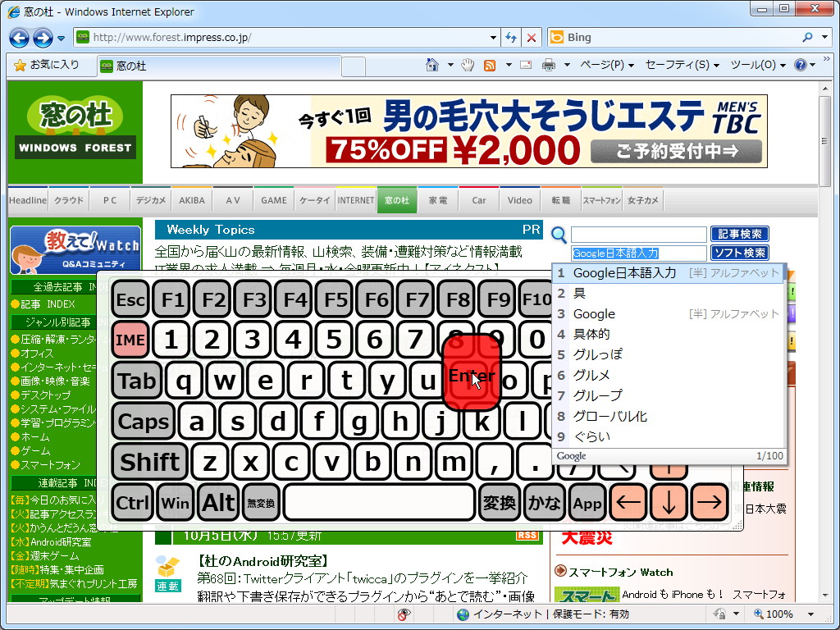This screenshot has width=840, height=630.
Task: Select the INTERNET navigation tab
Action: [x=355, y=199]
